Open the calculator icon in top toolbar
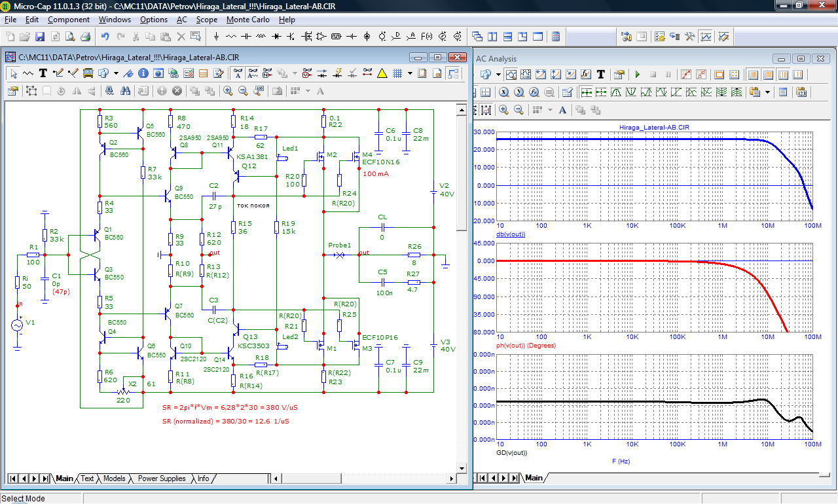The height and width of the screenshot is (504, 838). [556, 37]
